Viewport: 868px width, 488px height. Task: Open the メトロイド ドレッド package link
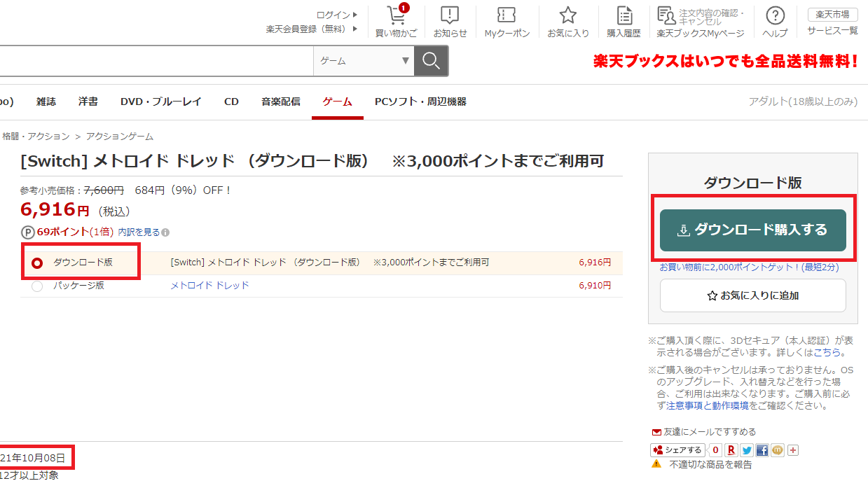(x=210, y=286)
